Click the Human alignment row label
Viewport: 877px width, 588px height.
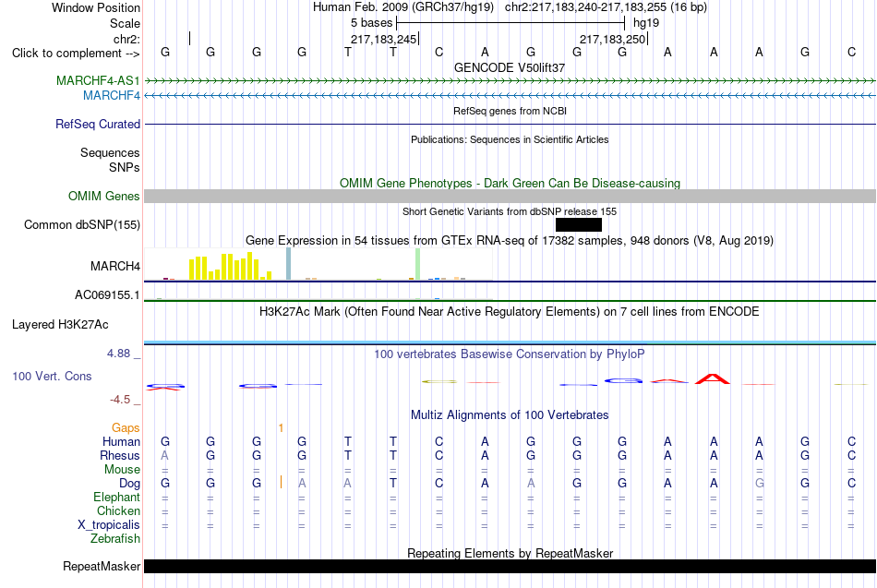(x=121, y=442)
